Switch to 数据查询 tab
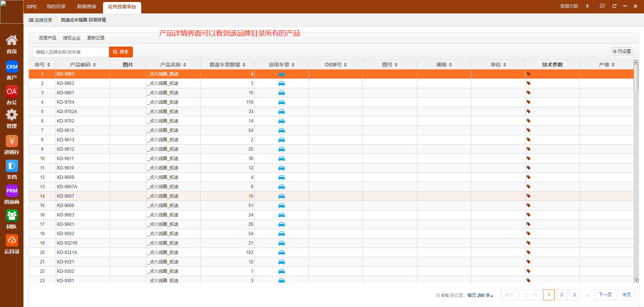644x307 pixels. (87, 7)
